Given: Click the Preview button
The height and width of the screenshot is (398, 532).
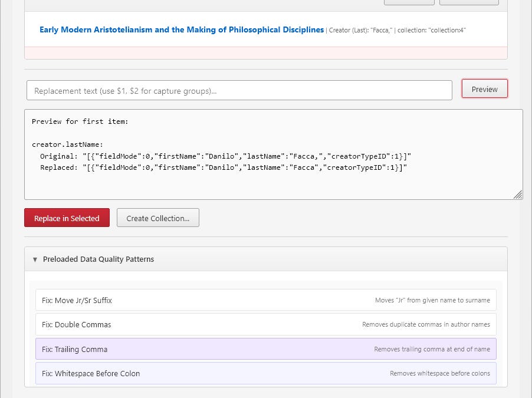Looking at the screenshot, I should click(484, 89).
